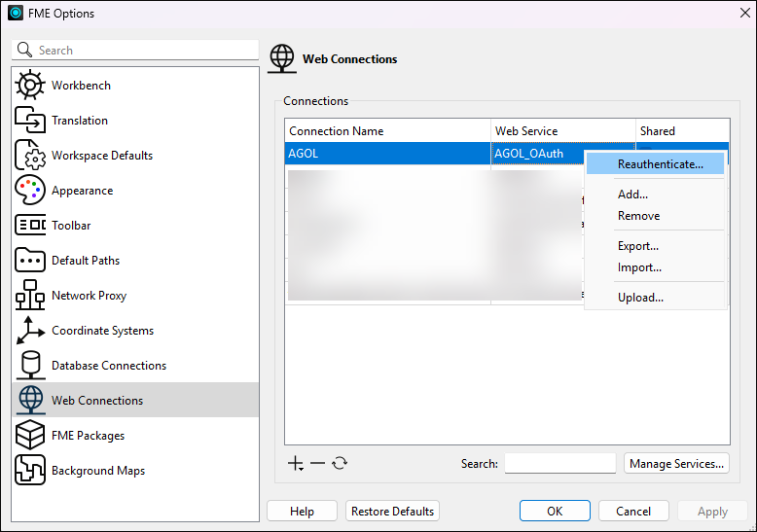The image size is (757, 532).
Task: Choose Add... in the context menu
Action: 655,195
